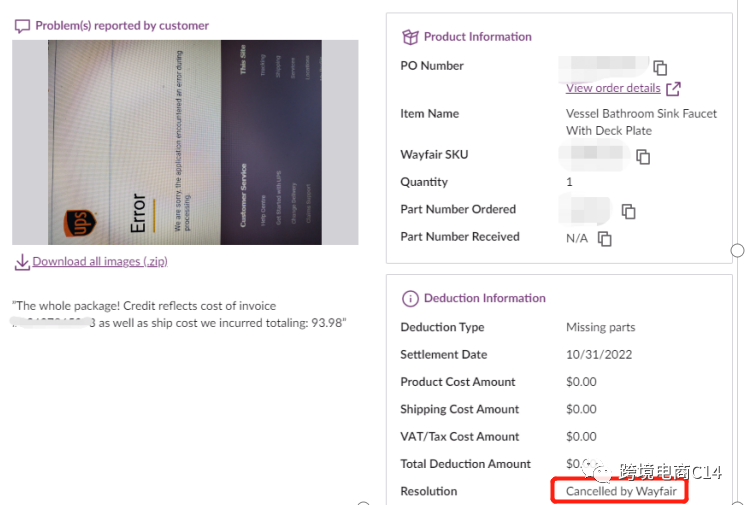Copy the Wayfair SKU
745x505 pixels.
pos(643,157)
